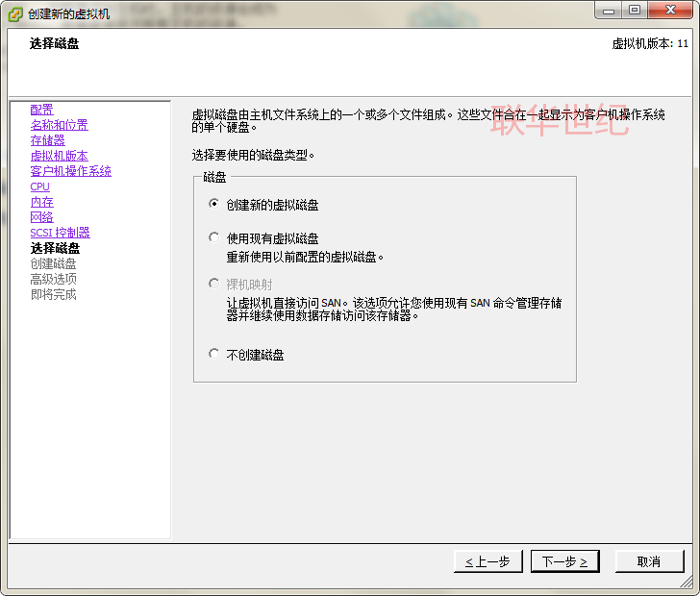Click the current 选择磁盘 step entry

[55, 248]
